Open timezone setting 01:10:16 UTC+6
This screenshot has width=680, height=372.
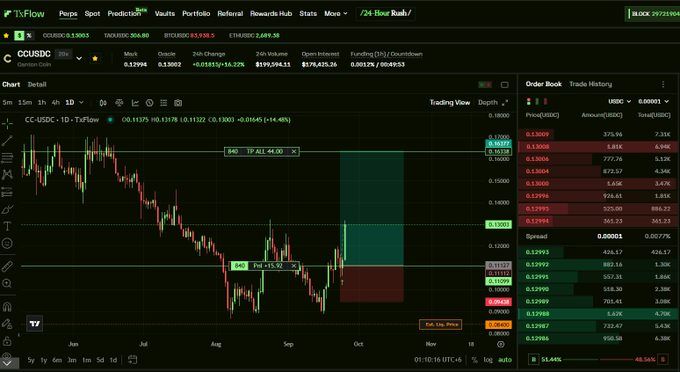tap(438, 360)
